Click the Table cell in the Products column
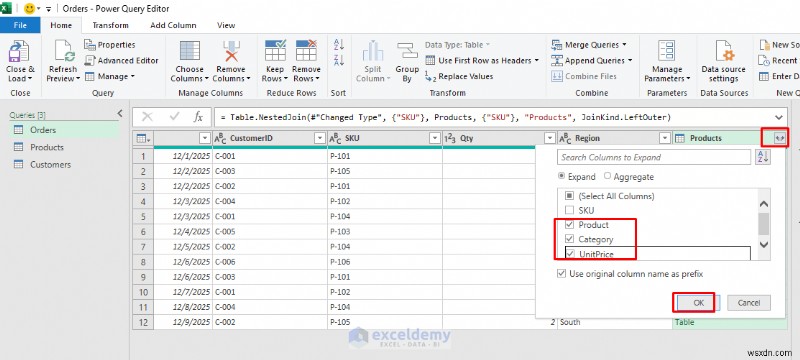Screen dimensions: 800x360 [730, 322]
